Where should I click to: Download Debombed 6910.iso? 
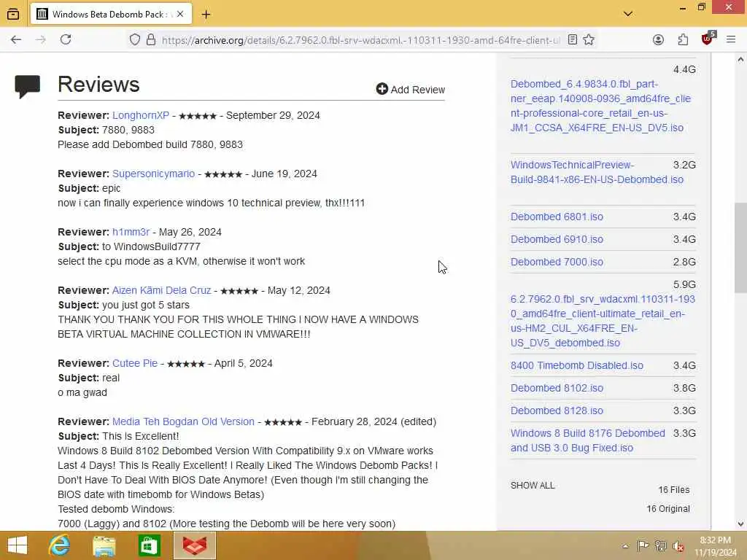pos(557,239)
